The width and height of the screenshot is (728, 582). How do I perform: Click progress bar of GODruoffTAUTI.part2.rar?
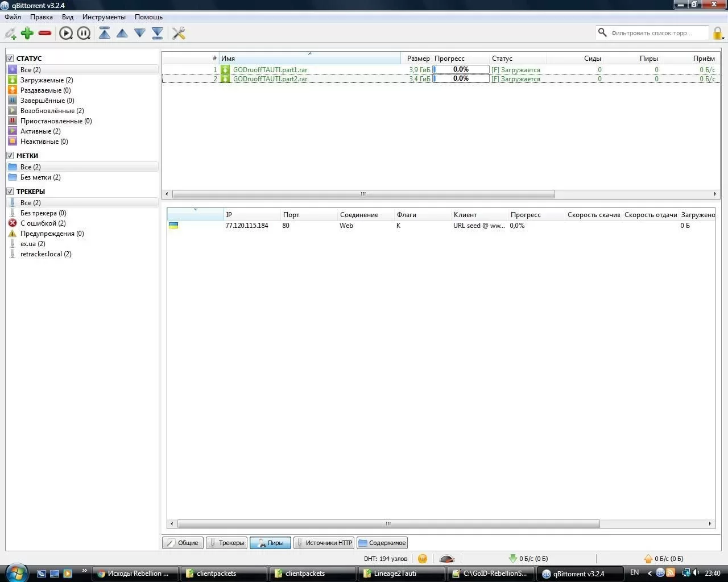tap(461, 78)
